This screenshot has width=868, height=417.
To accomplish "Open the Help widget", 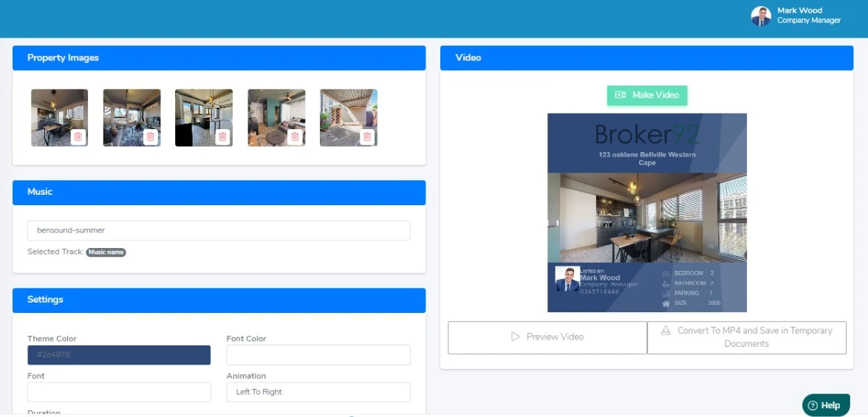I will tap(826, 405).
